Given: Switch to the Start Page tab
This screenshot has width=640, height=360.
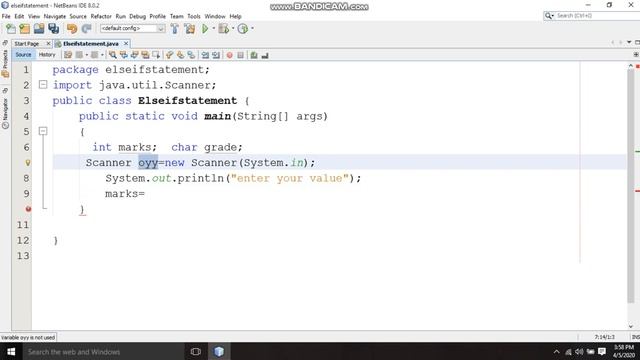Looking at the screenshot, I should [x=27, y=43].
